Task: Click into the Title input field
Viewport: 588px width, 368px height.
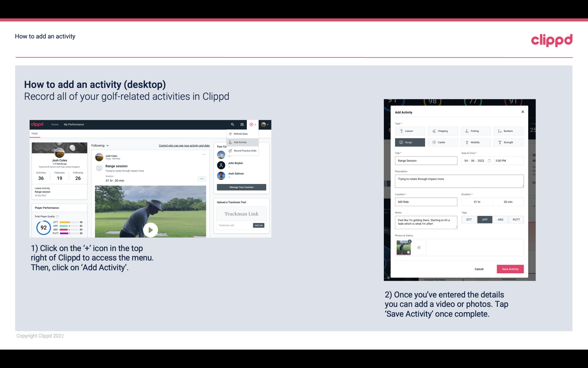Action: 426,161
